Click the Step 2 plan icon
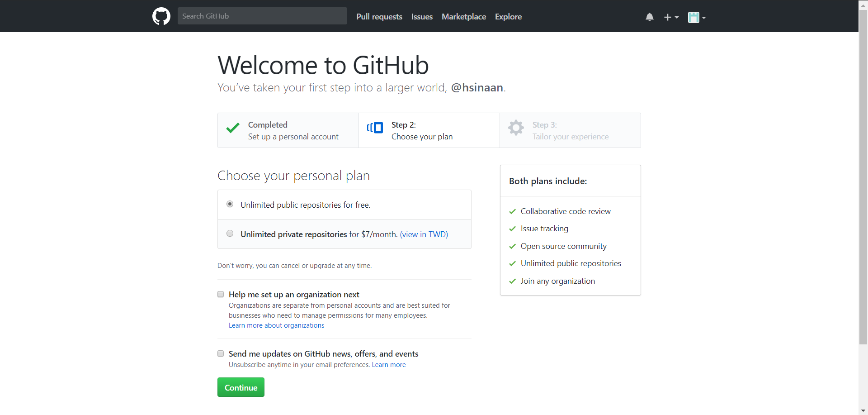 (375, 128)
